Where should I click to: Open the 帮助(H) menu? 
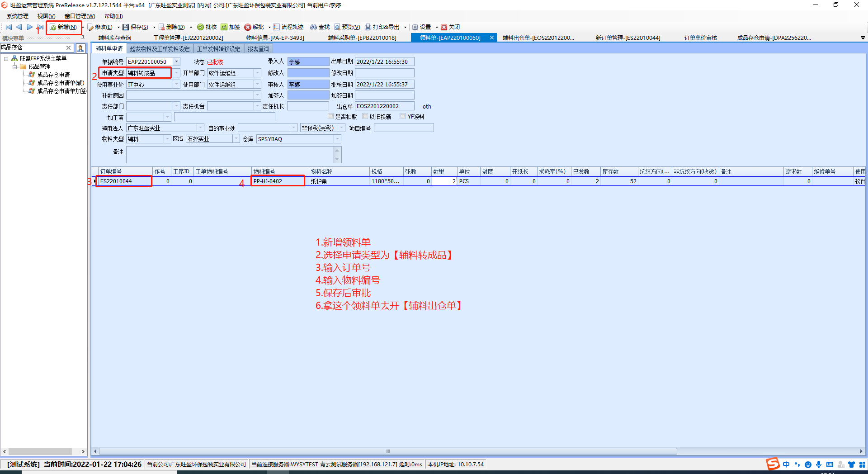click(113, 16)
